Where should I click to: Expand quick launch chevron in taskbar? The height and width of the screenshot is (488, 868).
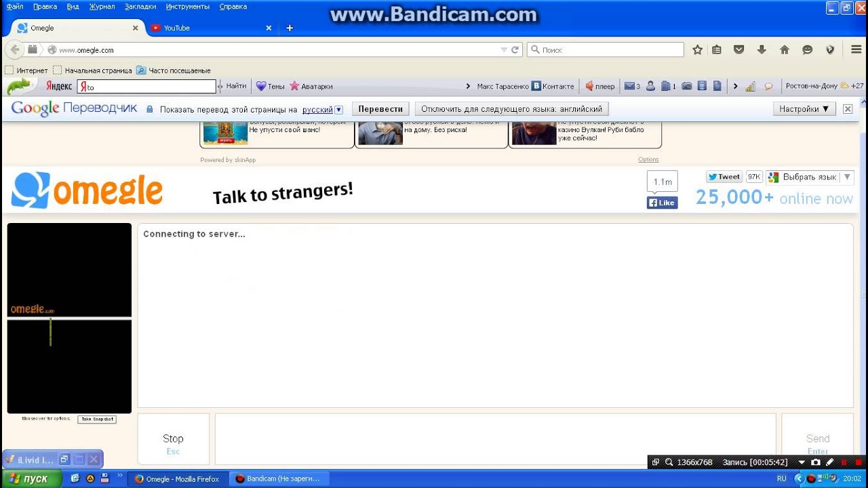120,476
